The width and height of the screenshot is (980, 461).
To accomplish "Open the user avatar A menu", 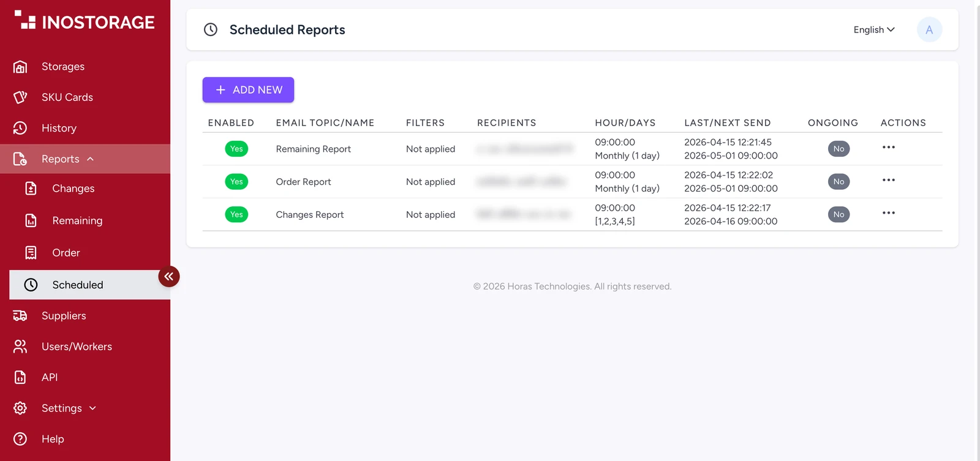I will click(929, 29).
